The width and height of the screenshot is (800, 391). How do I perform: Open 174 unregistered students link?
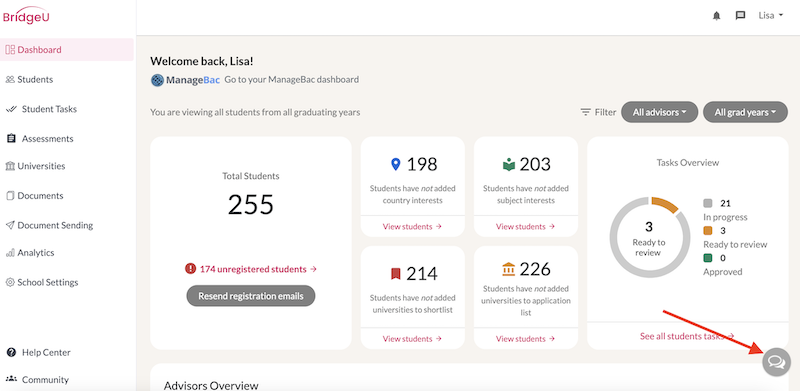click(x=258, y=269)
